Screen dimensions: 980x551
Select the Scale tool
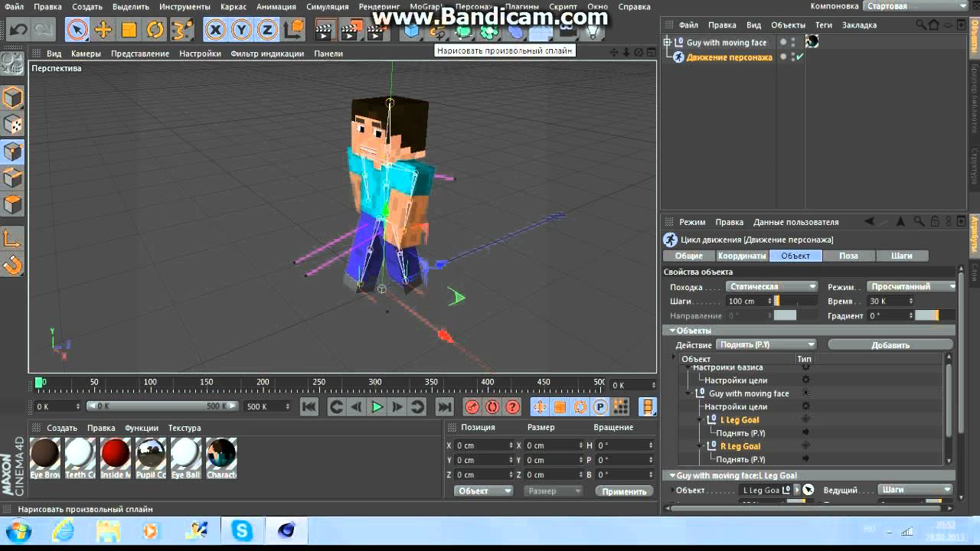(x=129, y=31)
